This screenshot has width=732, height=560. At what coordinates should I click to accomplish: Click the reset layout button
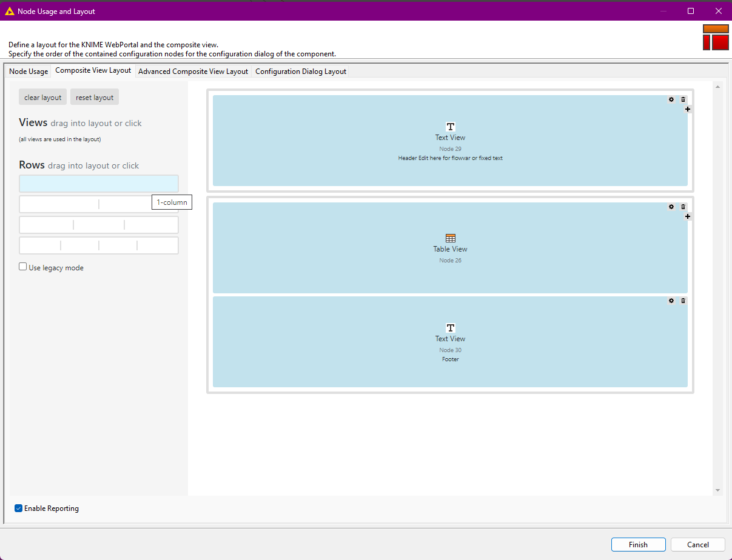click(x=95, y=97)
